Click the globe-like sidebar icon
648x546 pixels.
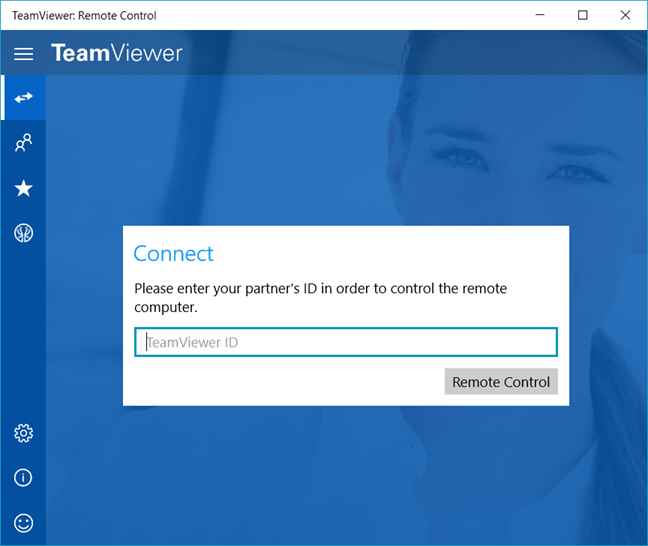point(24,233)
